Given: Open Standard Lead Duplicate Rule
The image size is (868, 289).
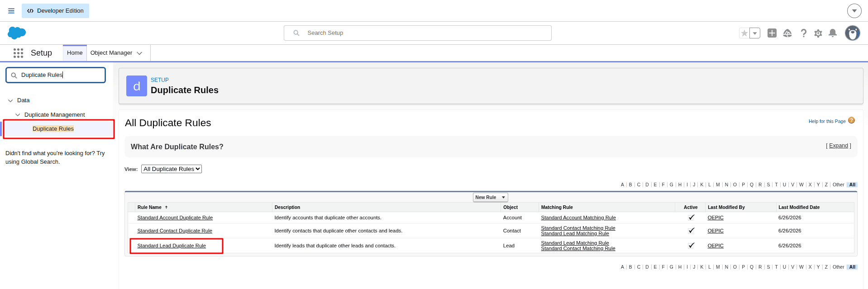Looking at the screenshot, I should (171, 246).
